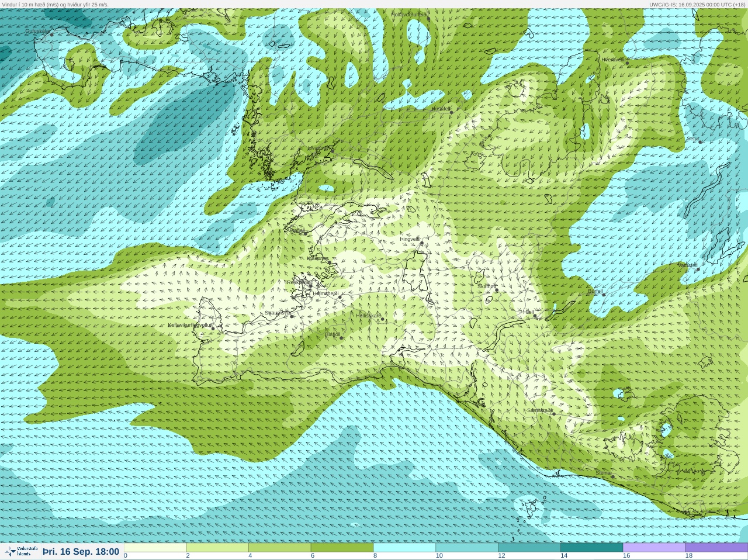
Task: Click the Straumsvík station marker
Action: coord(292,316)
